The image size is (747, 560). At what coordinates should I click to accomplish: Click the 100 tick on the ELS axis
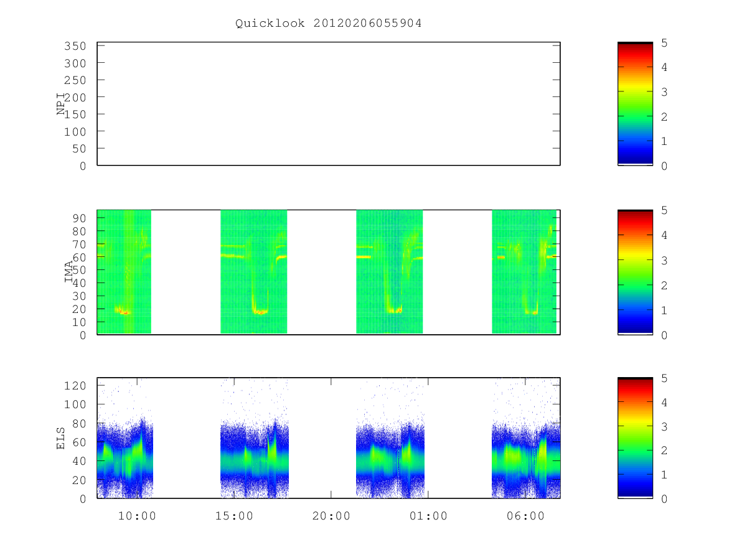coord(77,404)
